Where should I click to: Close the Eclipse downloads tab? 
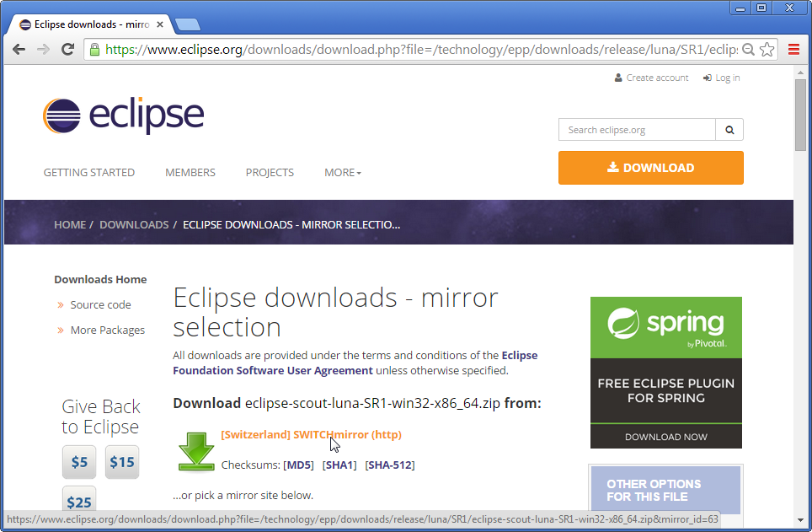[x=160, y=24]
